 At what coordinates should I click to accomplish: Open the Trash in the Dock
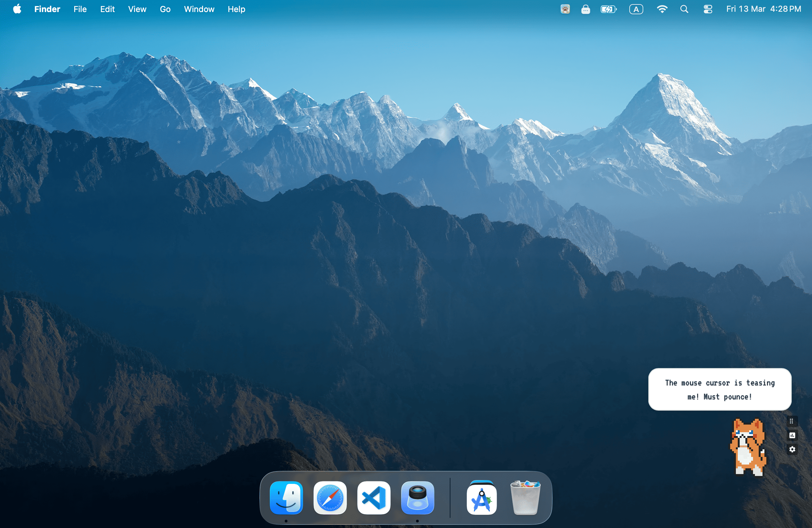(x=525, y=498)
